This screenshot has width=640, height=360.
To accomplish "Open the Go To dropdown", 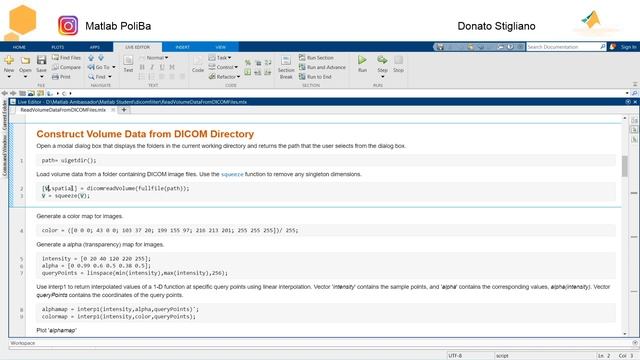I will [x=102, y=67].
